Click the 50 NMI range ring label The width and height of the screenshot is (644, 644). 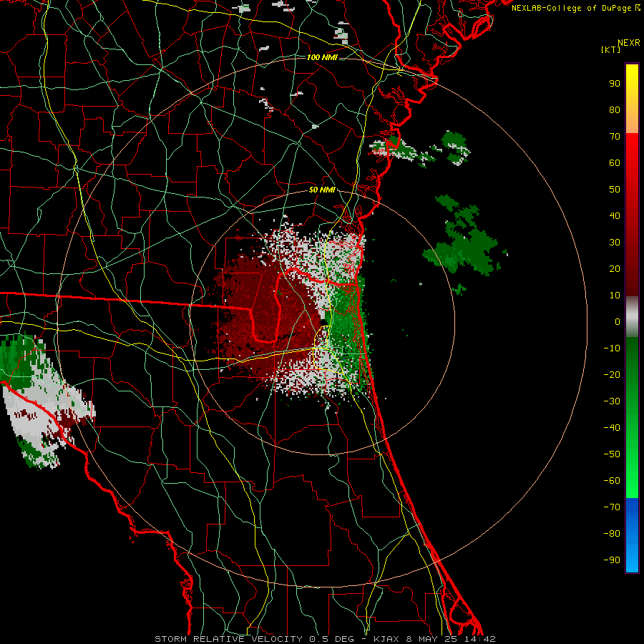tap(322, 190)
